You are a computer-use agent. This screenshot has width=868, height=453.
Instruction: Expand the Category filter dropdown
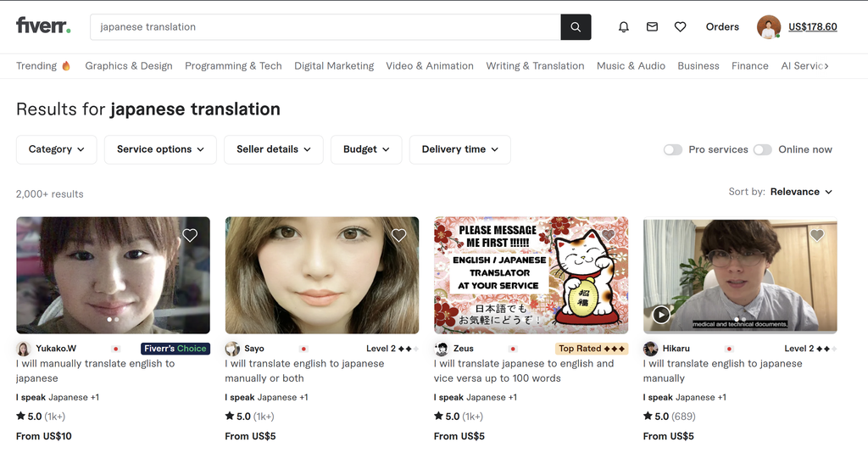point(57,149)
